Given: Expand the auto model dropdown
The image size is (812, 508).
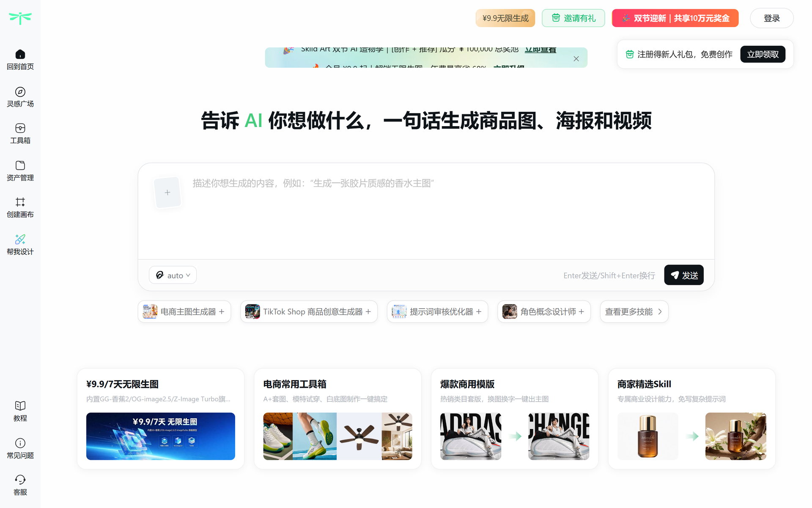Looking at the screenshot, I should tap(173, 275).
